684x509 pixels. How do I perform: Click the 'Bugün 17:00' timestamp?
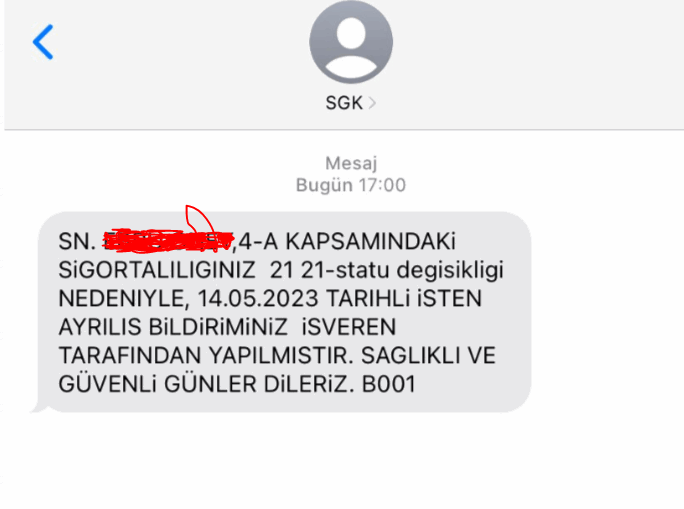[x=351, y=185]
